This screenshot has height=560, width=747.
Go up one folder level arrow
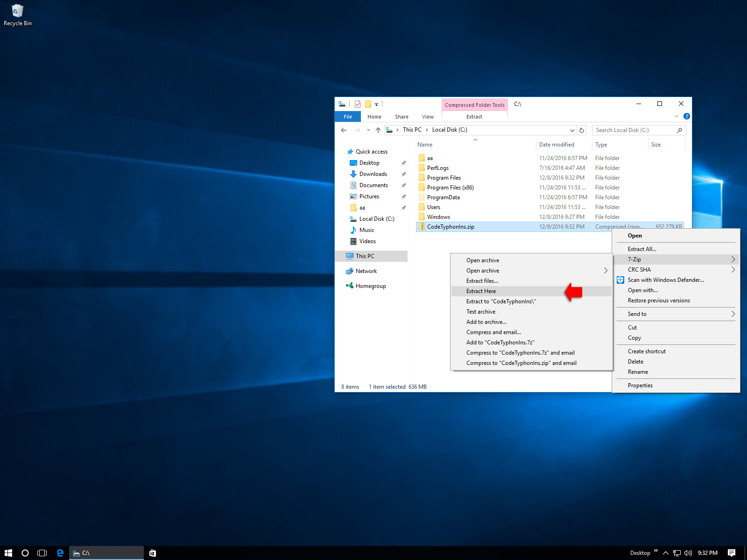(378, 130)
